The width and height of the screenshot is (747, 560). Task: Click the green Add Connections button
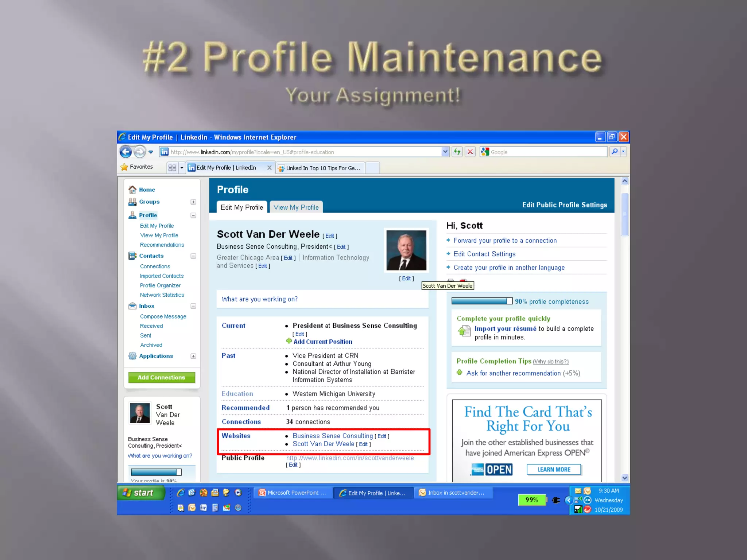coord(162,377)
